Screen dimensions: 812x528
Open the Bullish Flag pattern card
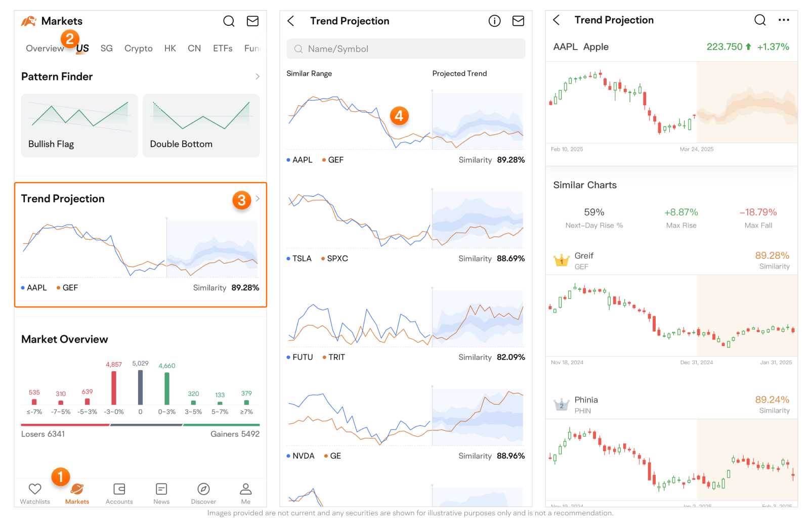point(79,125)
